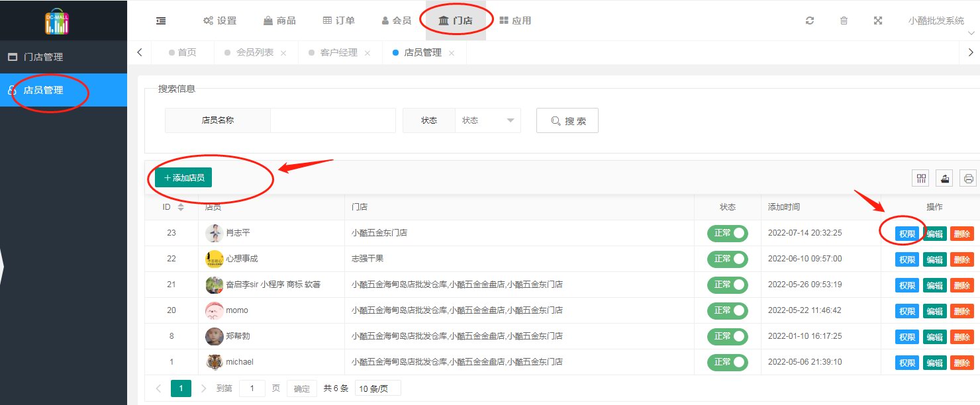Viewport: 980px width, 405px height.
Task: Click the trash clear-cache icon in header
Action: point(844,21)
